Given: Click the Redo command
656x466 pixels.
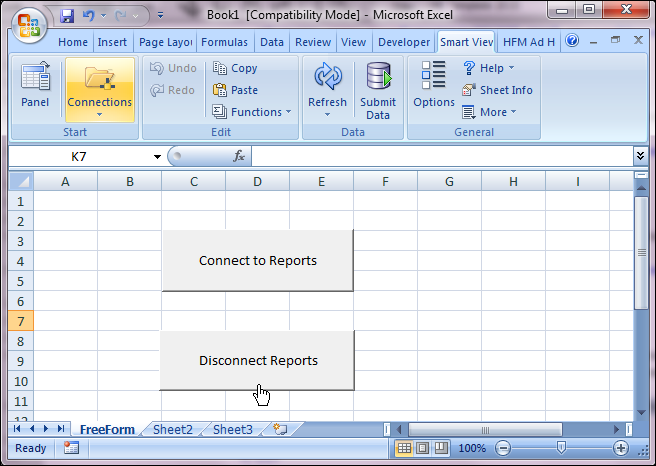Looking at the screenshot, I should pyautogui.click(x=172, y=90).
